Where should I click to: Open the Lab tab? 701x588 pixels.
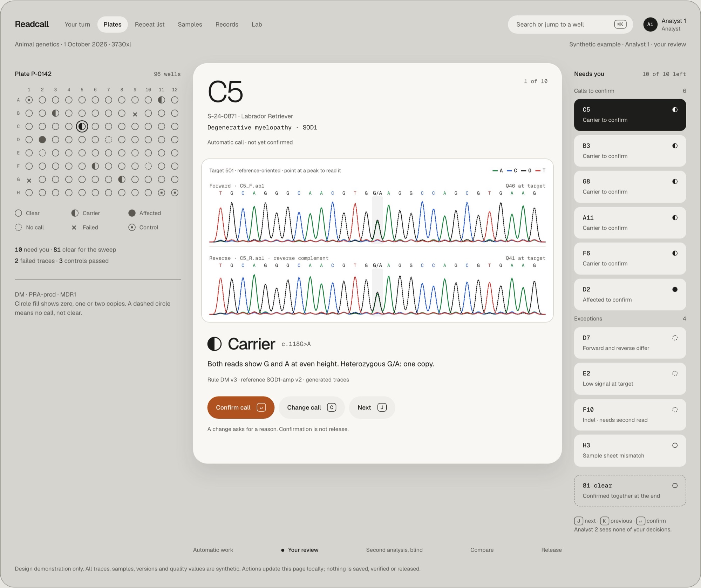pyautogui.click(x=257, y=25)
